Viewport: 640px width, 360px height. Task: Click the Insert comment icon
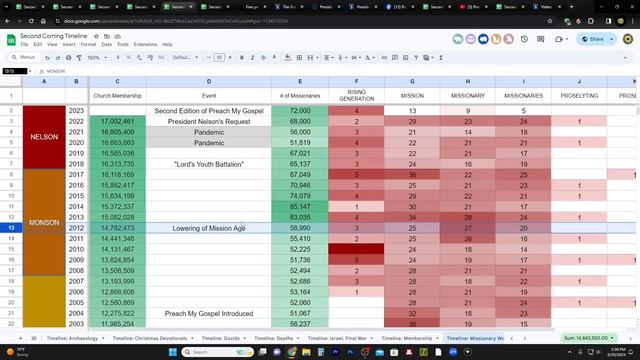pyautogui.click(x=395, y=58)
